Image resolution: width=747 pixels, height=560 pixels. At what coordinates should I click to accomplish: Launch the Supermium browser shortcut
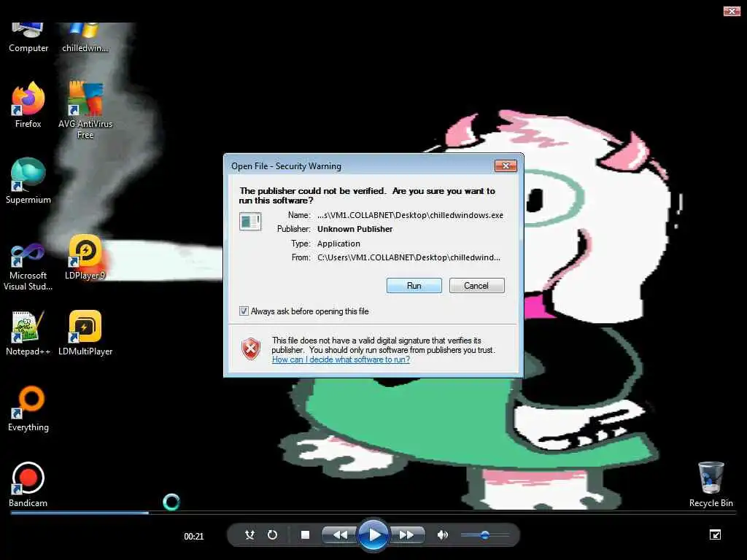click(x=28, y=182)
